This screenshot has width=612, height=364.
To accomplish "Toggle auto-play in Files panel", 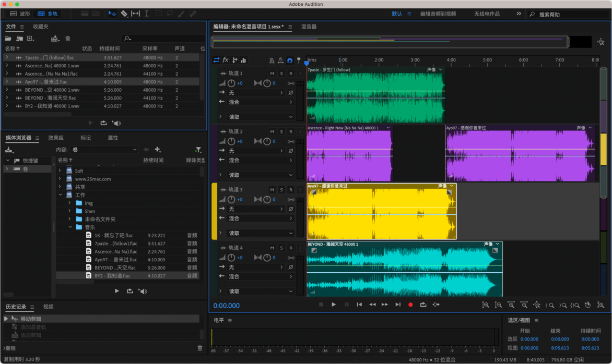I will pos(116,123).
